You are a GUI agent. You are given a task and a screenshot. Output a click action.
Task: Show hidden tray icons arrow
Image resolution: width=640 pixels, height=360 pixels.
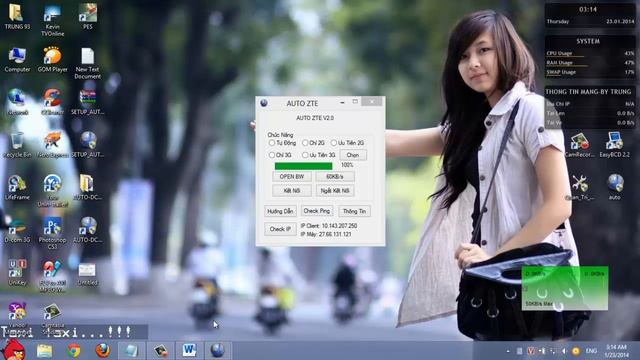[508, 351]
